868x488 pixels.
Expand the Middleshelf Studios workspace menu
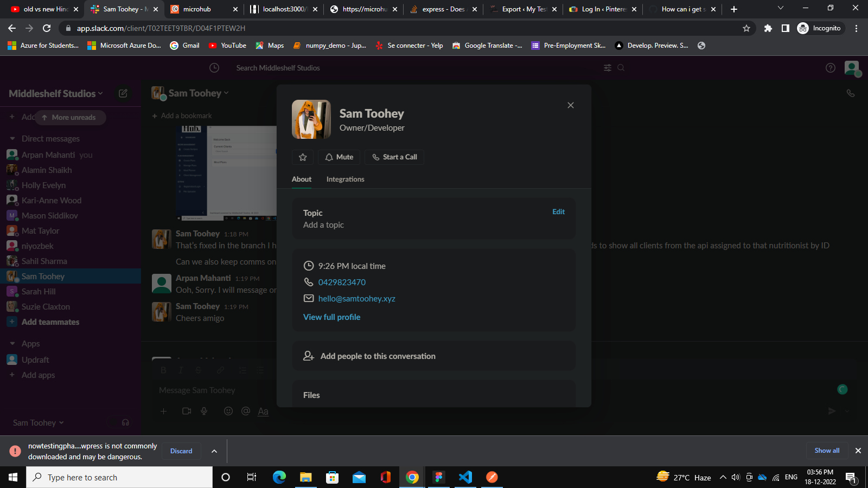point(56,94)
